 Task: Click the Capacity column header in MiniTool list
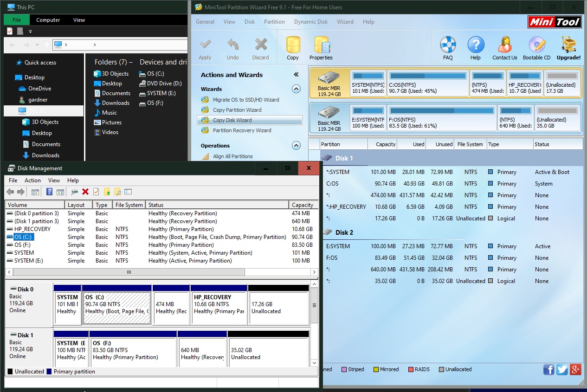[385, 144]
